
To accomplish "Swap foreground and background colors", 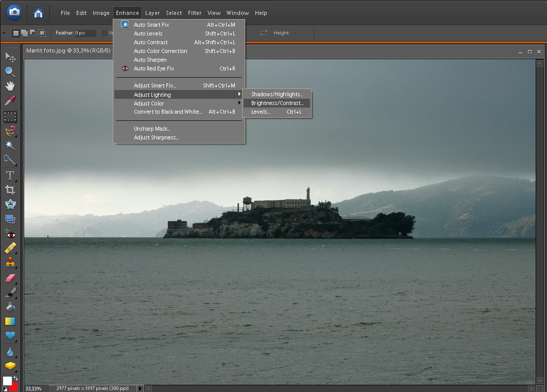I will click(x=16, y=378).
